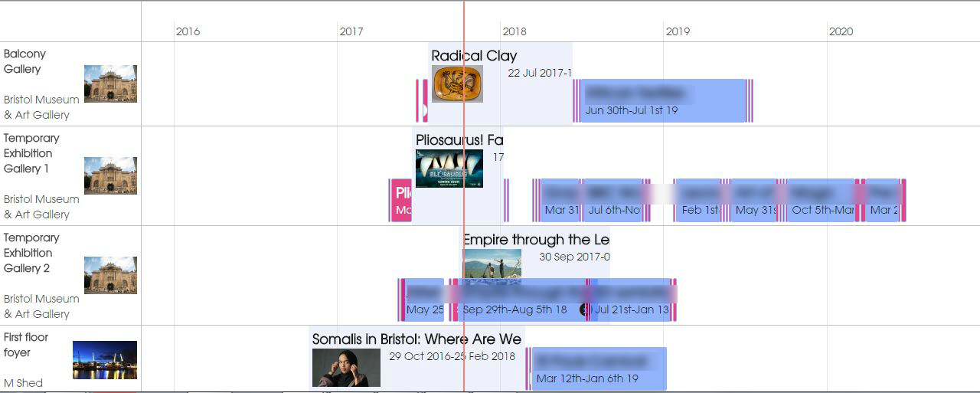
Task: Click the pink Pliosaurus install block
Action: (402, 200)
